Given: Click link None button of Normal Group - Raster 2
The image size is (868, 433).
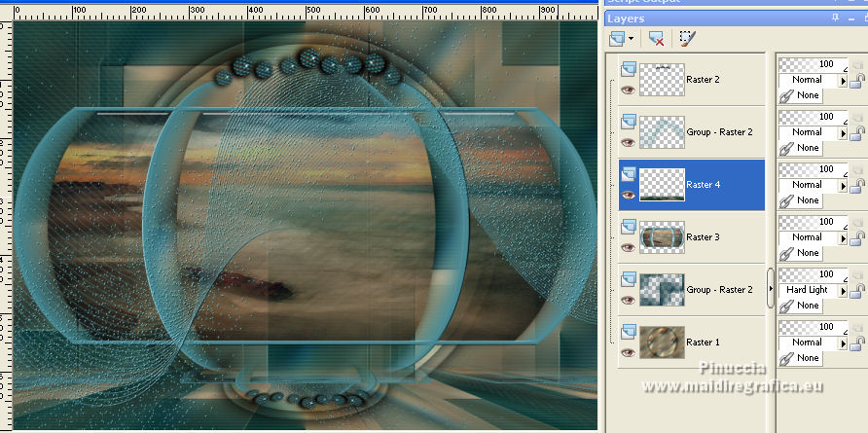Looking at the screenshot, I should [801, 148].
